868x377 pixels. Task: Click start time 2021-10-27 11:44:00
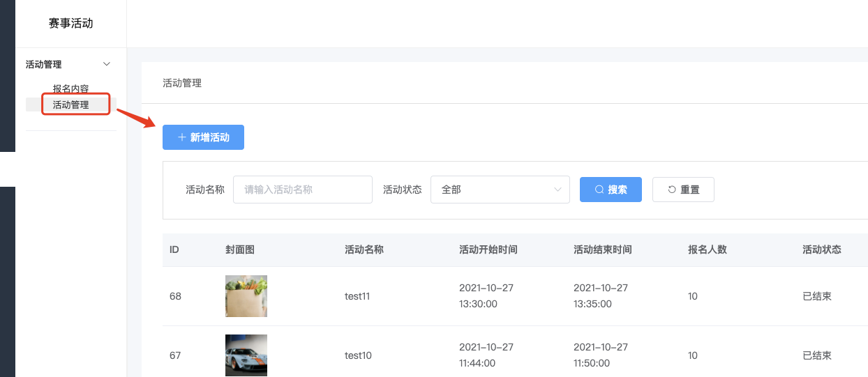tap(486, 355)
